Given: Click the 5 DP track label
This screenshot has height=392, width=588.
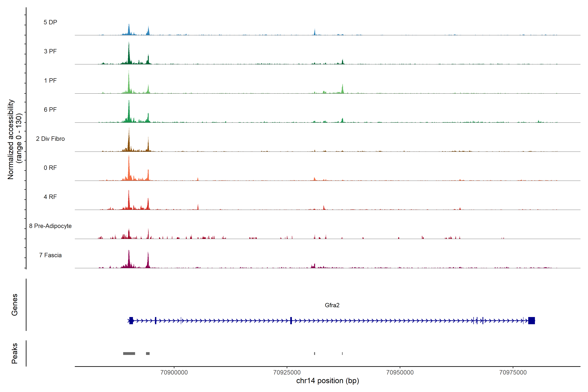Looking at the screenshot, I should click(x=50, y=22).
